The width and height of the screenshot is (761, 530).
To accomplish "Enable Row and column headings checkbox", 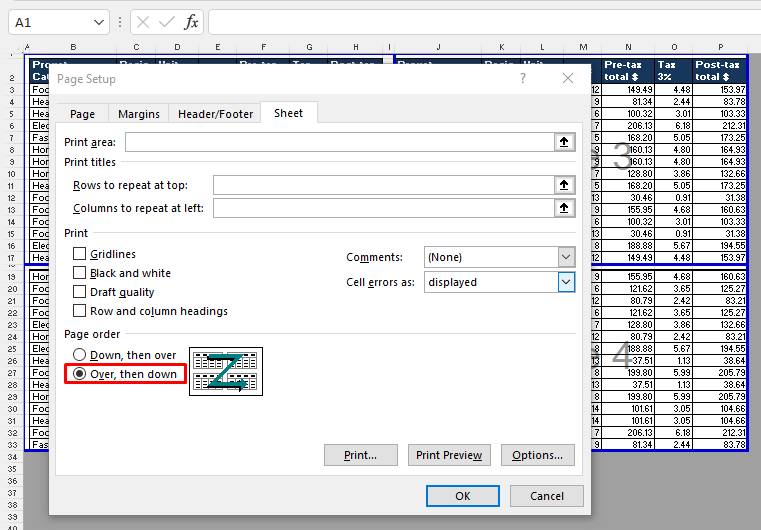I will pyautogui.click(x=79, y=311).
